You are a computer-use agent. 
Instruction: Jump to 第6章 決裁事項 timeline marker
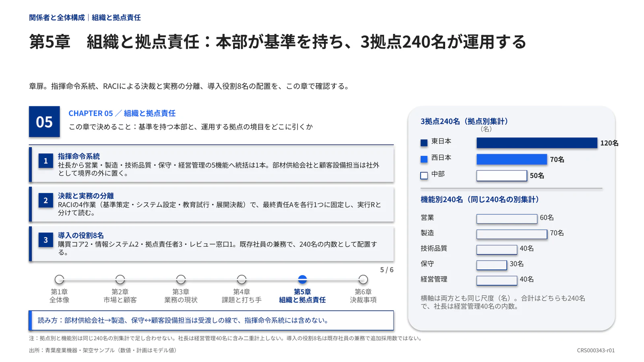(x=363, y=279)
